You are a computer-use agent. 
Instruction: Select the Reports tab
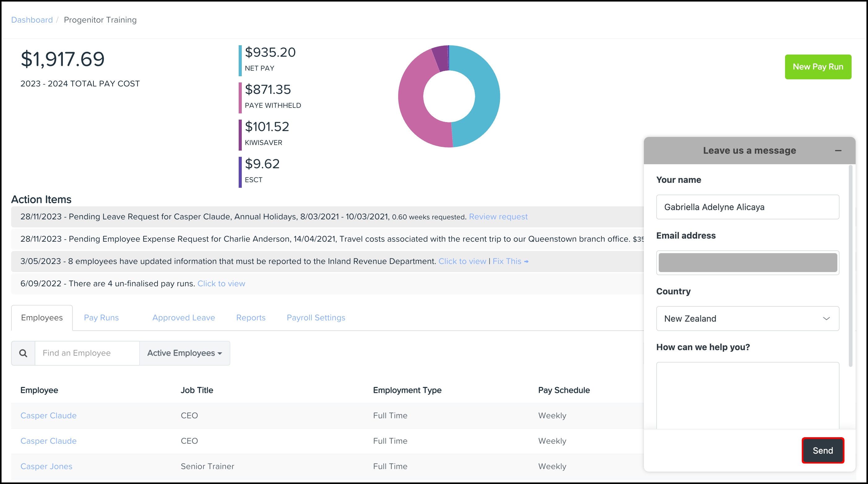click(x=251, y=318)
